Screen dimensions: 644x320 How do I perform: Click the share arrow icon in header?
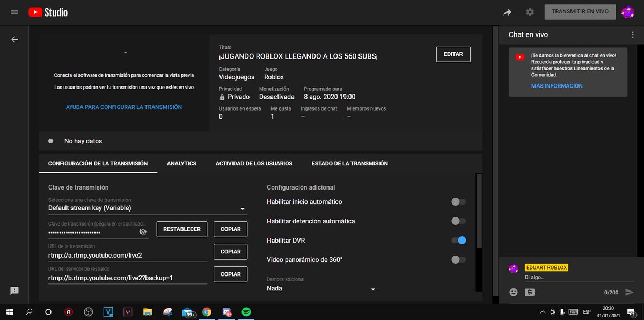tap(508, 12)
